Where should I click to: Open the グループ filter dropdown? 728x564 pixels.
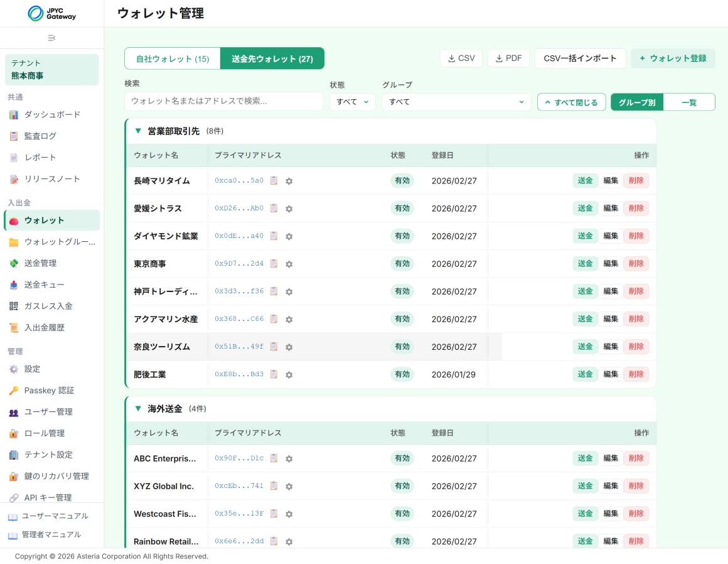coord(456,102)
